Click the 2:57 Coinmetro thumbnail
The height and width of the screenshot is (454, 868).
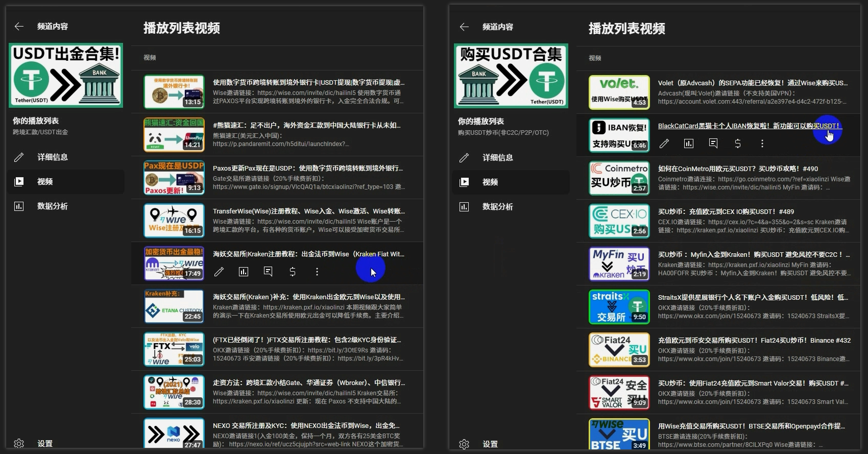(x=619, y=178)
